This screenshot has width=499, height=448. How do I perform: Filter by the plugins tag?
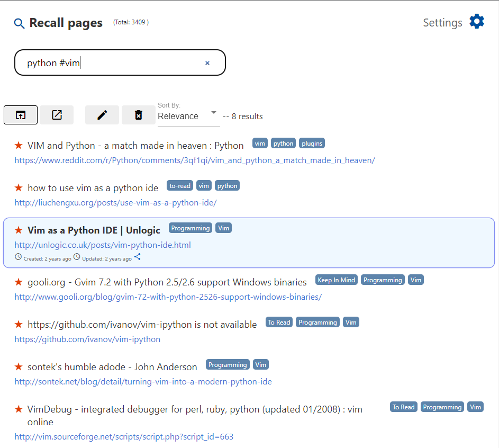click(312, 143)
